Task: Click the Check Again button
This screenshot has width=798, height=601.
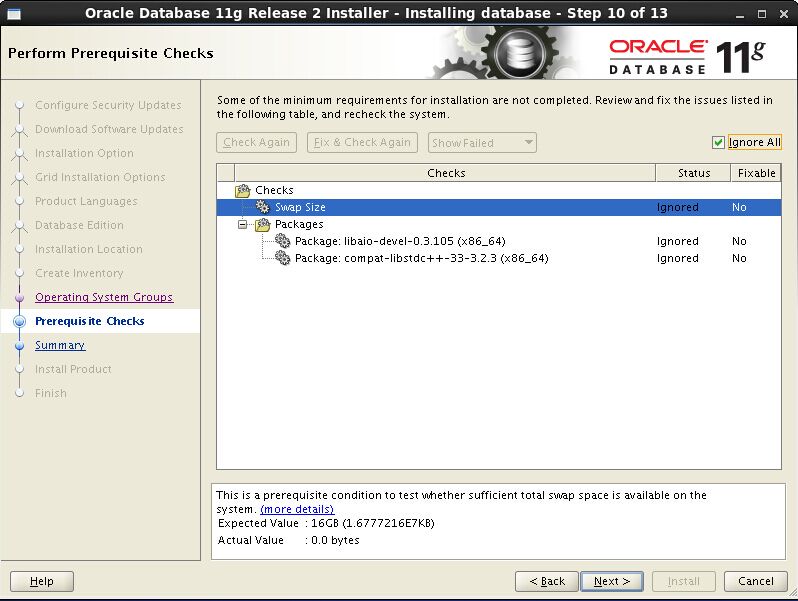Action: tap(256, 142)
